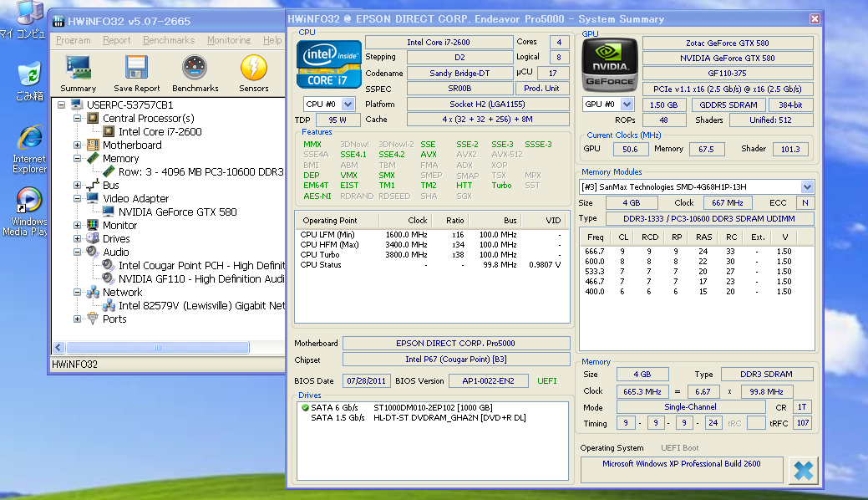
Task: Click the Intel Core i7 logo
Action: pos(329,64)
